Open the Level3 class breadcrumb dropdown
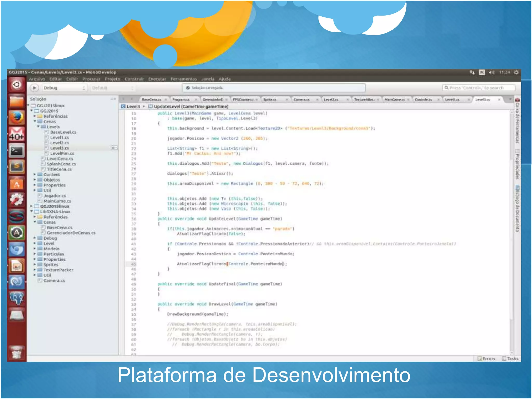Viewport: 532px width, 399px height. pyautogui.click(x=133, y=107)
